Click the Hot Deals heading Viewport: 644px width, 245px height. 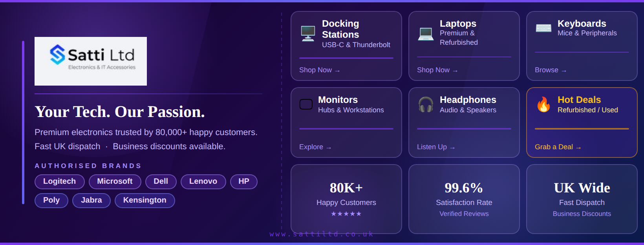click(579, 100)
